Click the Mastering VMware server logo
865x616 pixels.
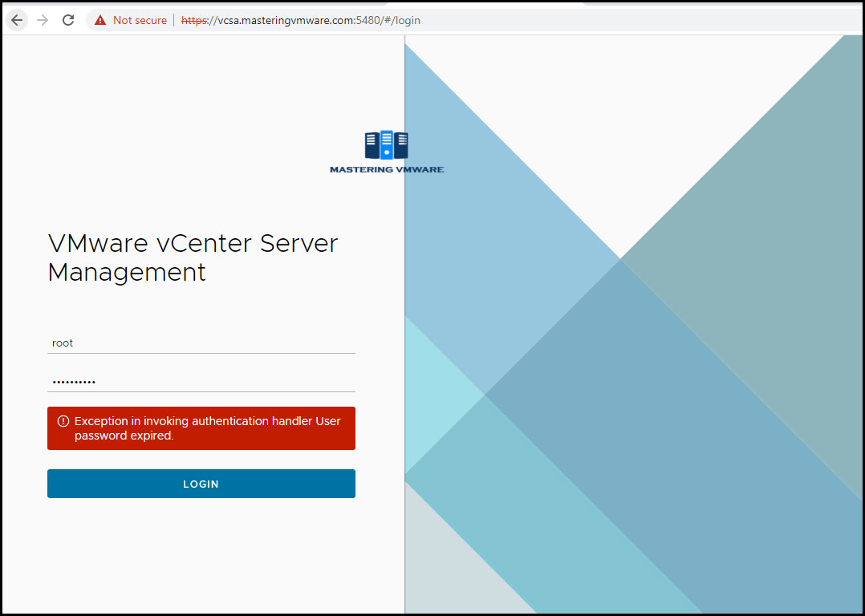coord(386,145)
